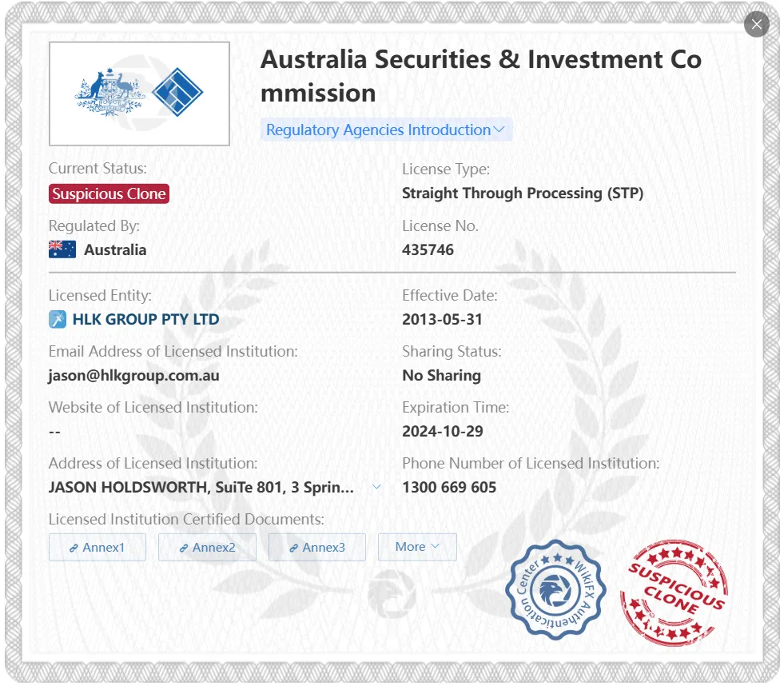784x686 pixels.
Task: Expand the More documents dropdown
Action: (417, 547)
